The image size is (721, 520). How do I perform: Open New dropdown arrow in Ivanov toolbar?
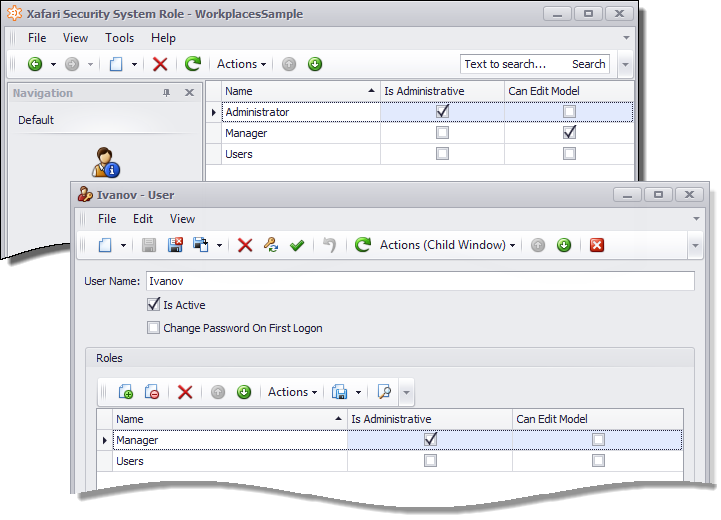123,246
